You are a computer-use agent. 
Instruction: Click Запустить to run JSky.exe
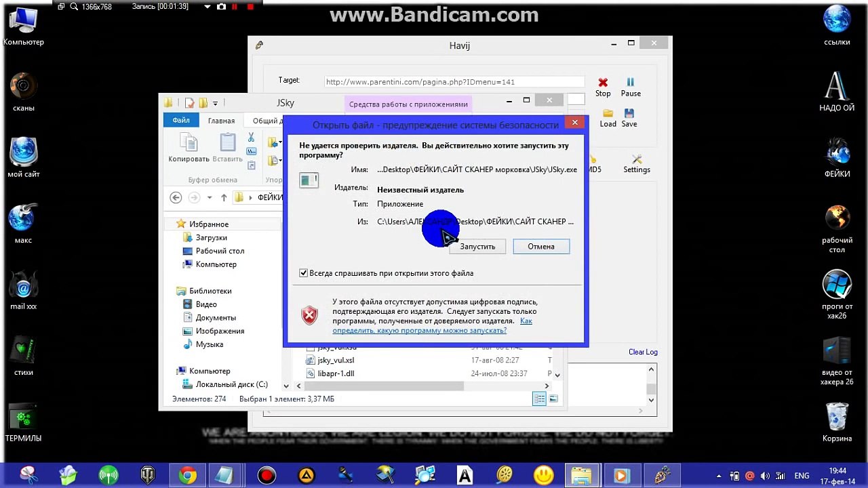pyautogui.click(x=477, y=247)
